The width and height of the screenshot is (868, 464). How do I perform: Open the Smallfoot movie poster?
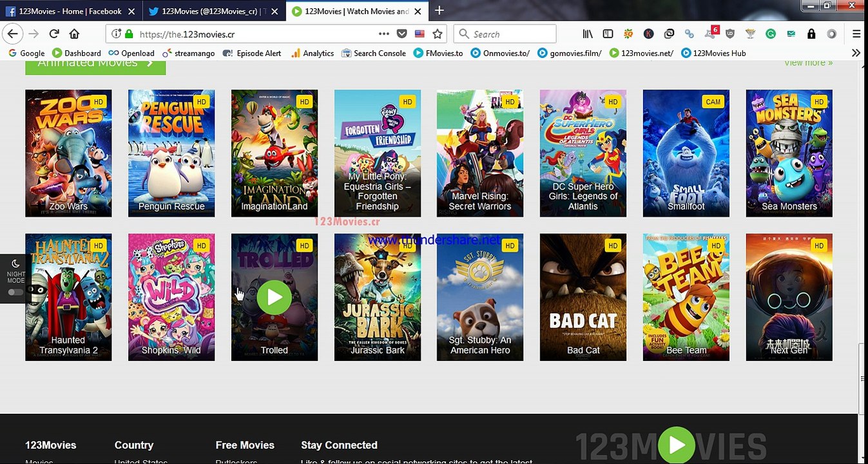(686, 153)
